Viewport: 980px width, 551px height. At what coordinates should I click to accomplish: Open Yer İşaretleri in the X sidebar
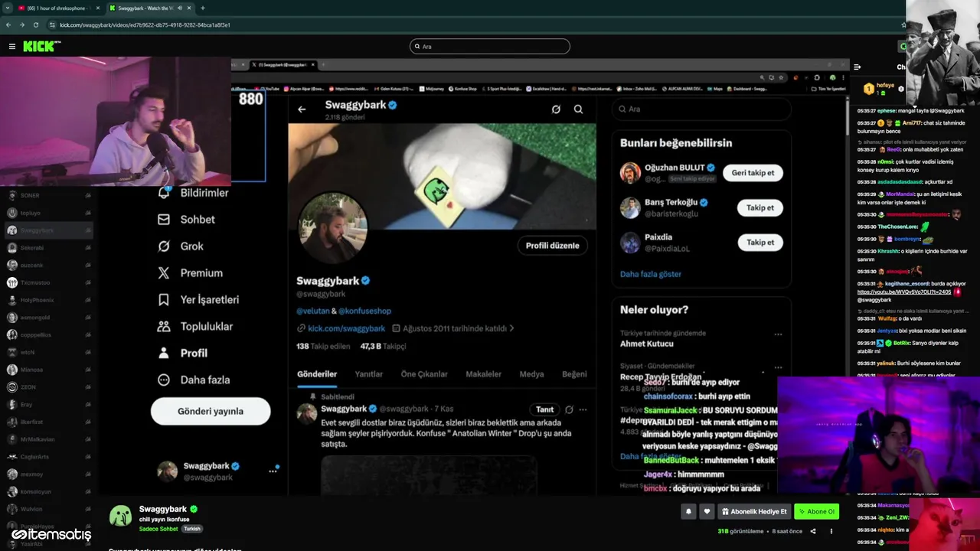click(198, 300)
